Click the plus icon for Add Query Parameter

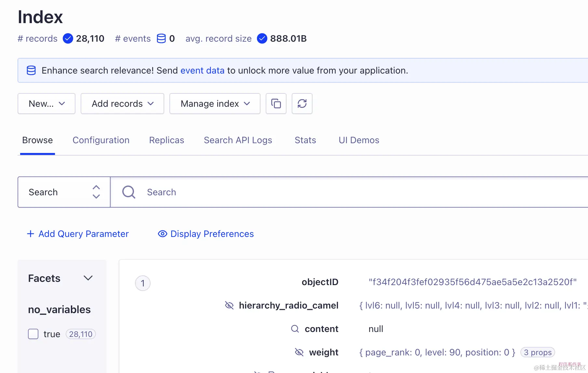pyautogui.click(x=31, y=234)
